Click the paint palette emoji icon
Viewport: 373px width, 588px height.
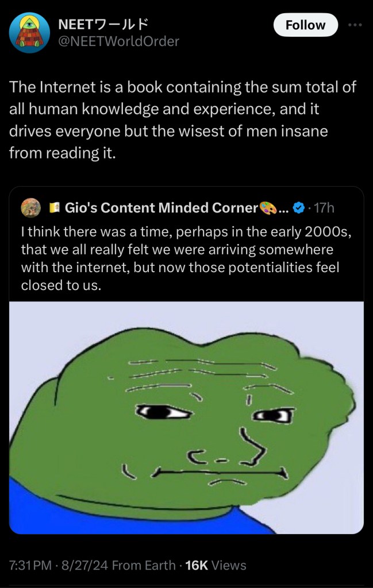(267, 208)
